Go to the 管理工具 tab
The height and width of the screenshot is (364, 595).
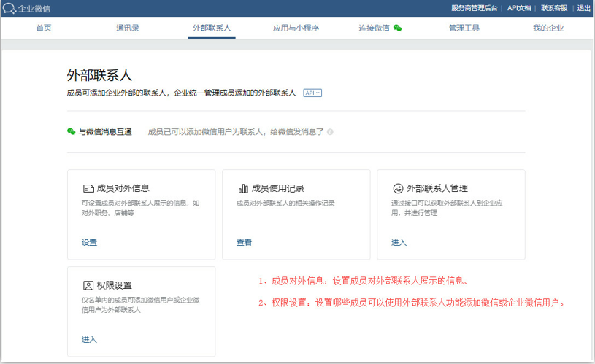[x=464, y=28]
